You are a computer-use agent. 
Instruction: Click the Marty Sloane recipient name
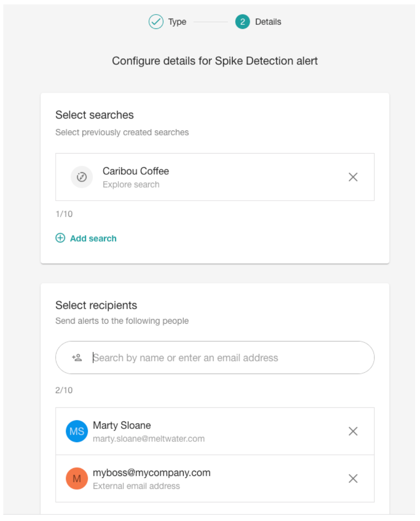pos(122,425)
